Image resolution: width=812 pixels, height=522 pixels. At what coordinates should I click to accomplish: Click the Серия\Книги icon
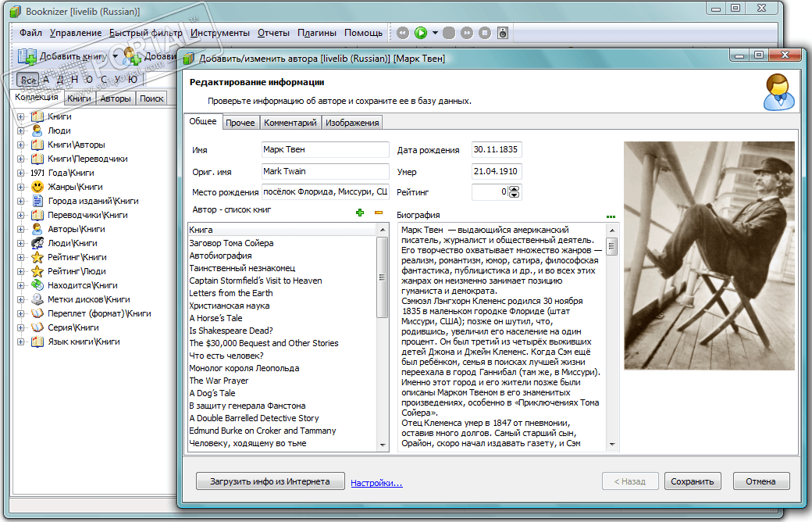[x=37, y=327]
